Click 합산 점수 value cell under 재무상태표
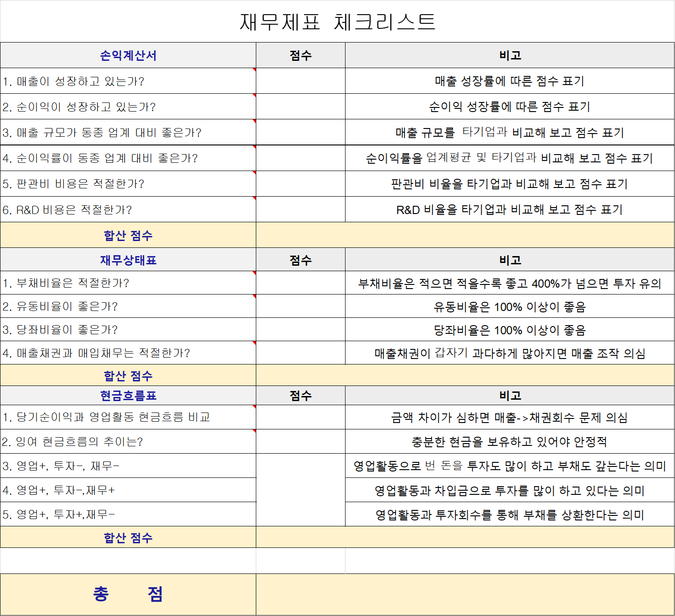Image resolution: width=675 pixels, height=616 pixels. 465,375
